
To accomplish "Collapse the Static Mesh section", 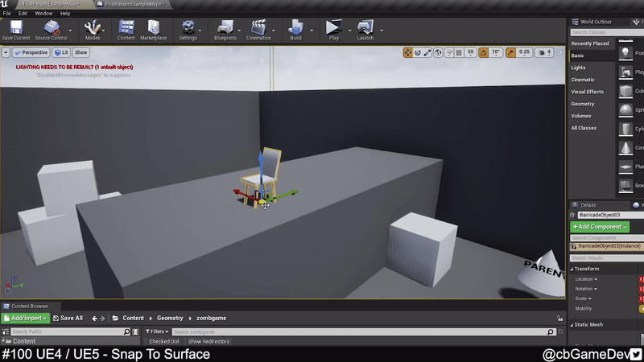I will 572,325.
